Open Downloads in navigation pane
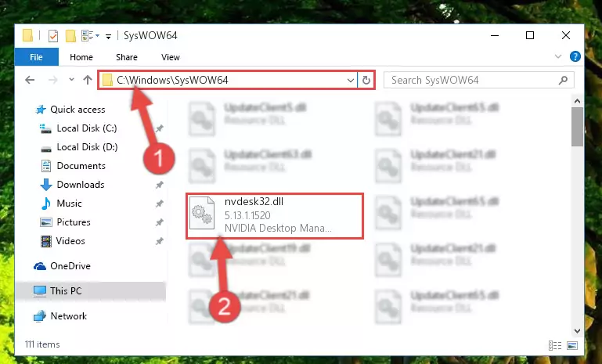The image size is (602, 364). point(81,185)
